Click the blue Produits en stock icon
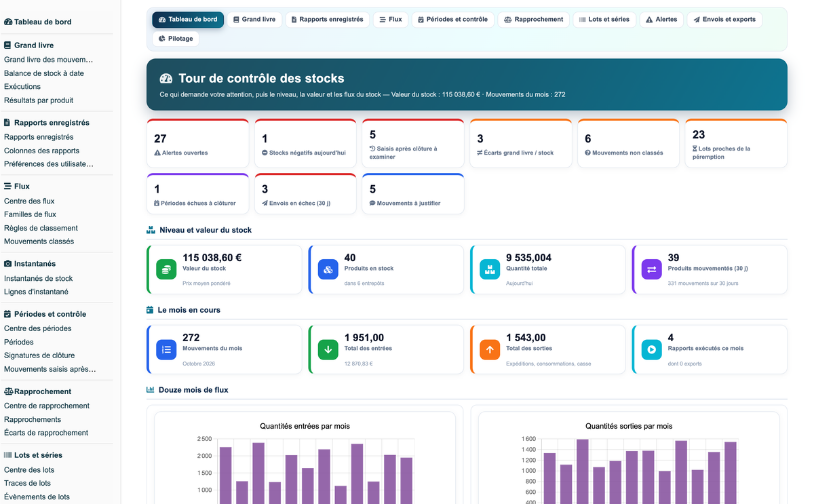Viewport: 814px width, 504px height. [328, 269]
